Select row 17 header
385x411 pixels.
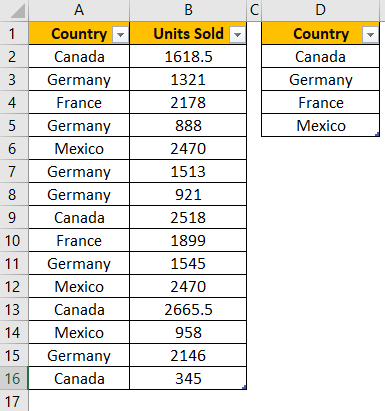(14, 401)
